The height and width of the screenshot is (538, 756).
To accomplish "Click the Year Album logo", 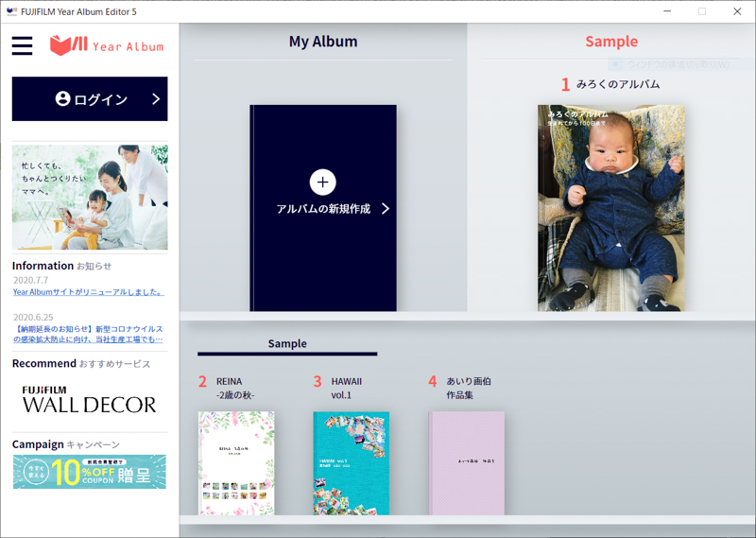I will coord(107,45).
